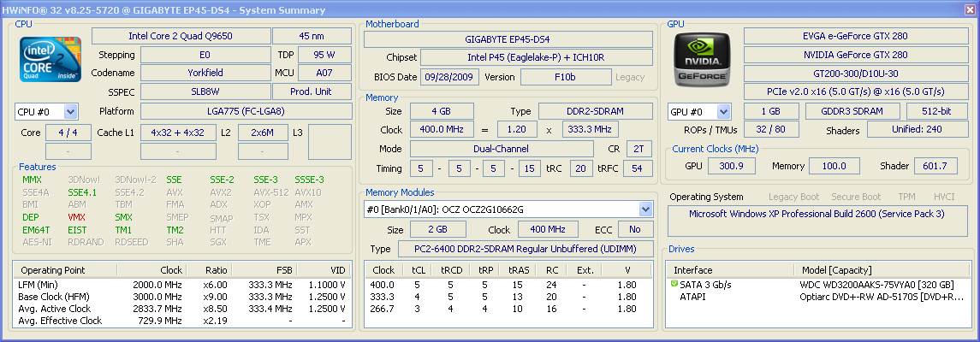This screenshot has height=342, width=980.
Task: Click the green SATA drive health icon
Action: tap(674, 285)
